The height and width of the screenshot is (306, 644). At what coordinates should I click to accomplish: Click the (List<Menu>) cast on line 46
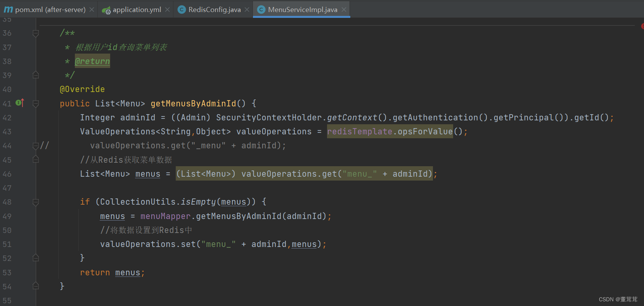[206, 174]
